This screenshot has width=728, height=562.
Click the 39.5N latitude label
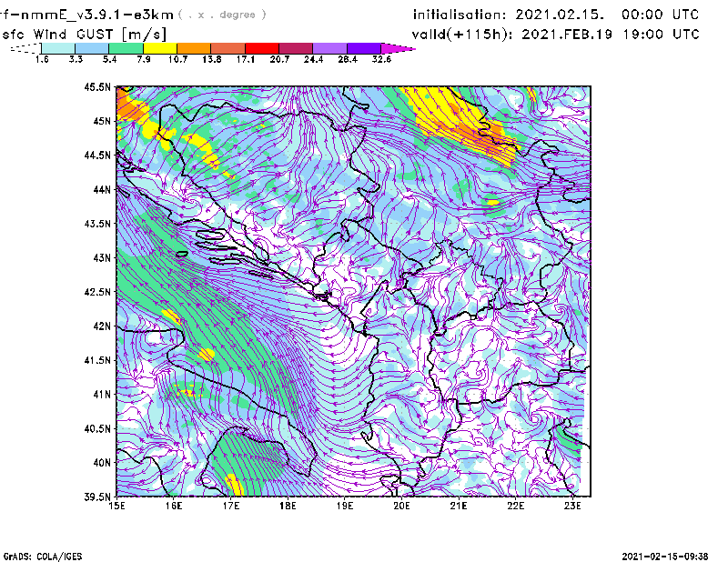(x=97, y=497)
